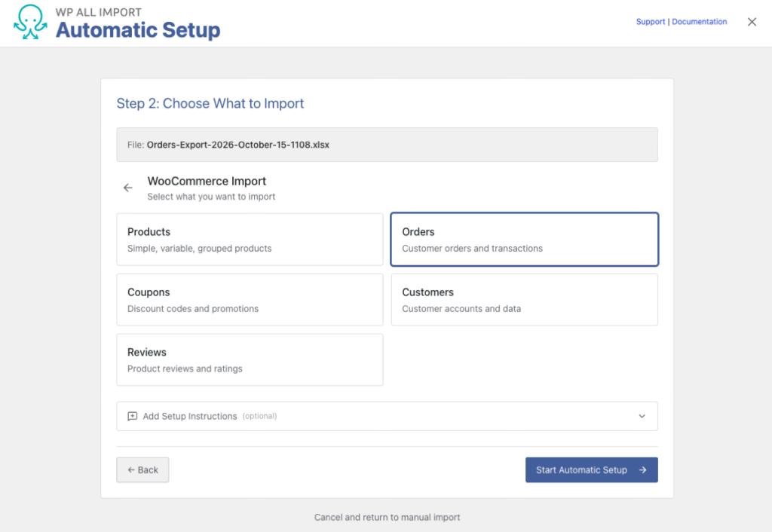
Task: Click 'Select what you want to import' text
Action: click(211, 197)
